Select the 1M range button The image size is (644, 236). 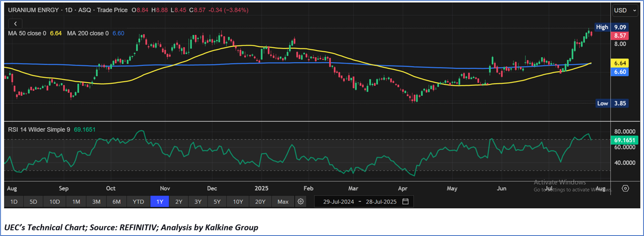click(76, 202)
